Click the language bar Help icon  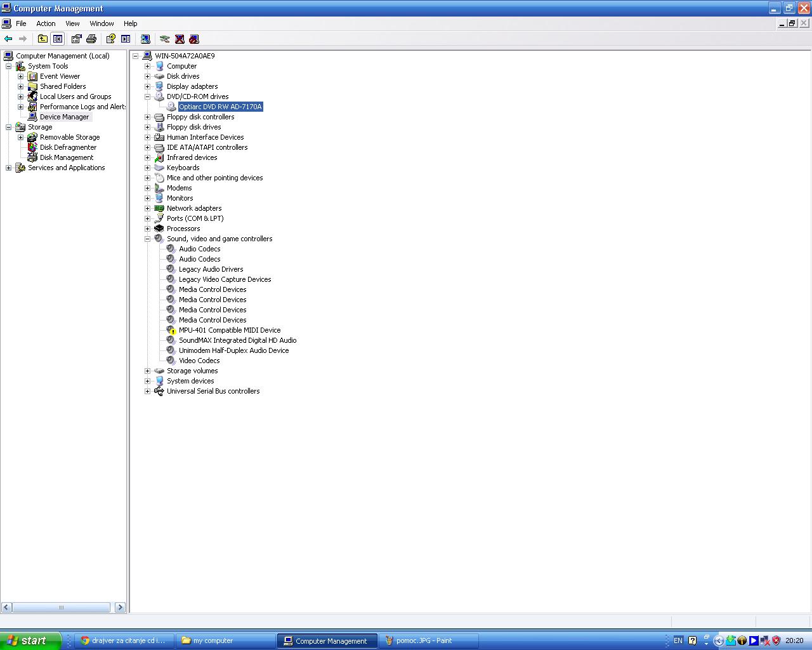693,640
